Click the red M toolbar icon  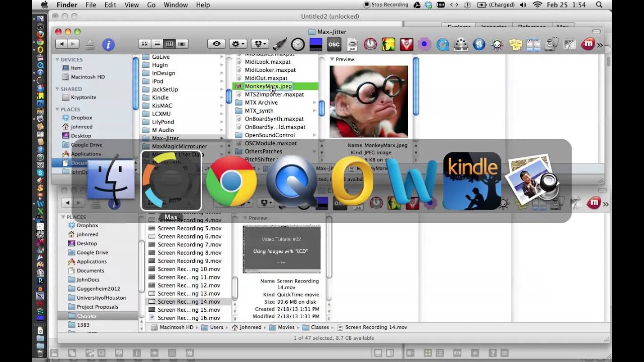point(588,44)
